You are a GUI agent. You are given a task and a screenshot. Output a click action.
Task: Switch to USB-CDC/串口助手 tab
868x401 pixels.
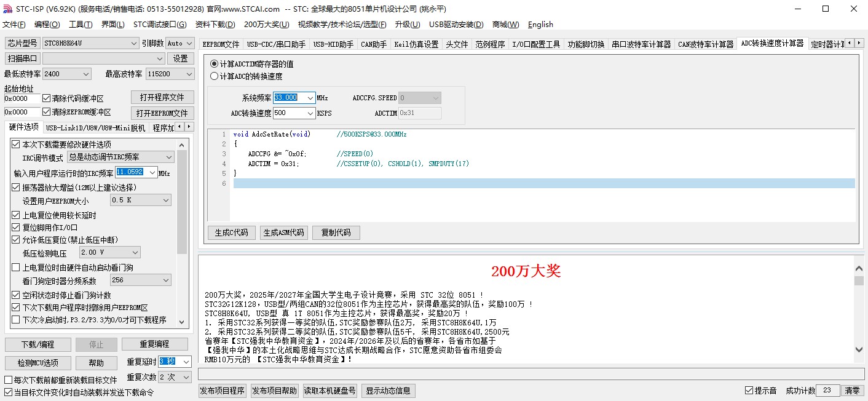pyautogui.click(x=276, y=44)
